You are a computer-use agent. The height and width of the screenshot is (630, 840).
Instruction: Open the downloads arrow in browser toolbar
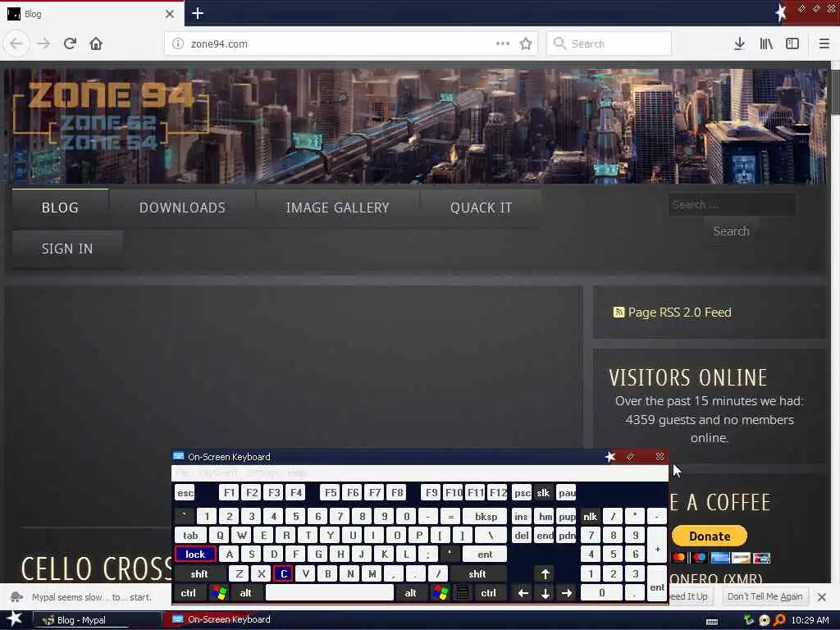739,43
